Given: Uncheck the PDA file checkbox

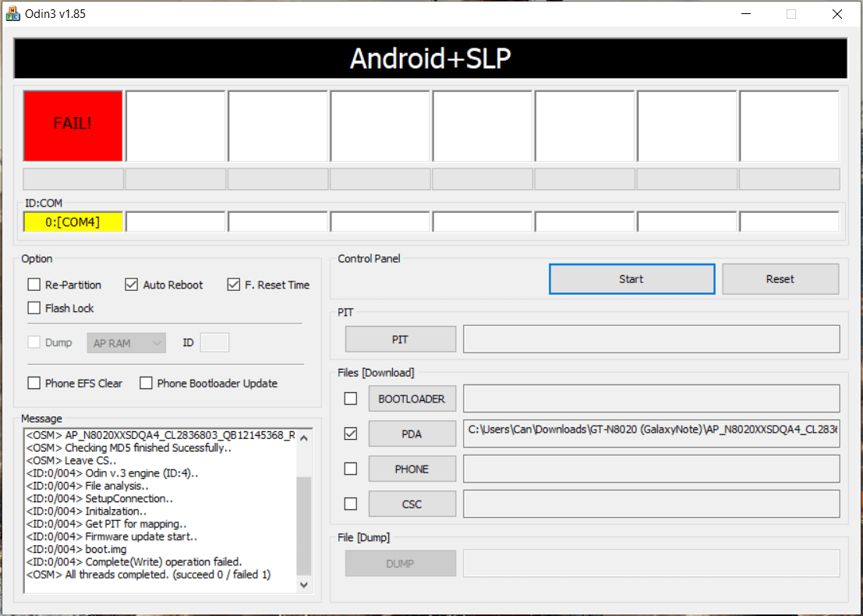Looking at the screenshot, I should tap(351, 434).
